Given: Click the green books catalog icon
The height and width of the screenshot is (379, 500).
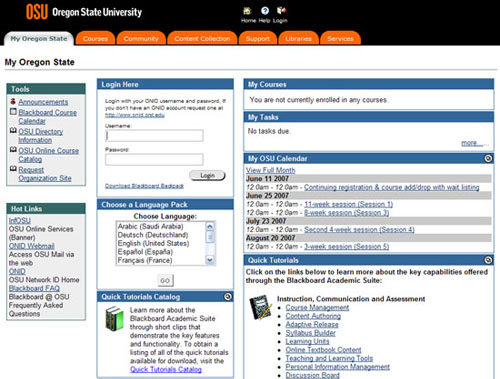Looking at the screenshot, I should pyautogui.click(x=114, y=319).
